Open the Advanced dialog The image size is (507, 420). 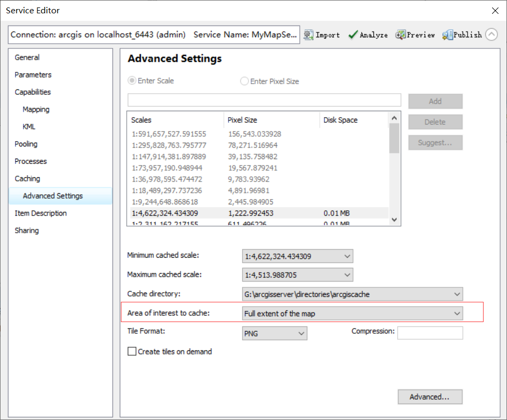pos(430,397)
